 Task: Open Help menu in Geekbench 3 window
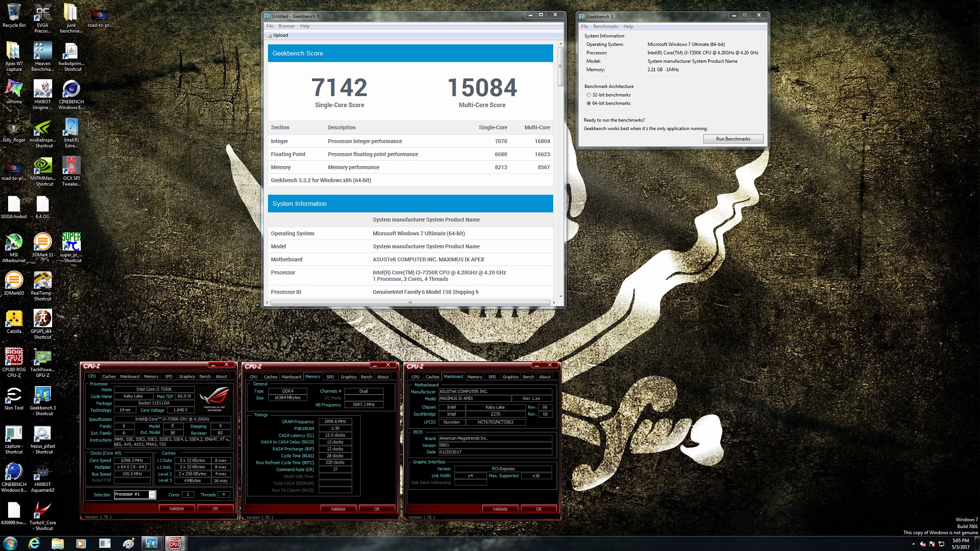[x=628, y=26]
